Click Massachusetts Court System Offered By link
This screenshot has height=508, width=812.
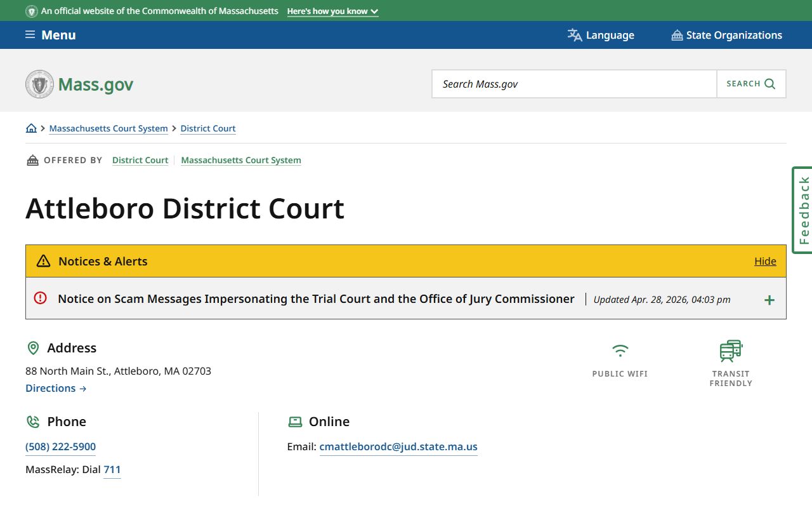pos(241,160)
